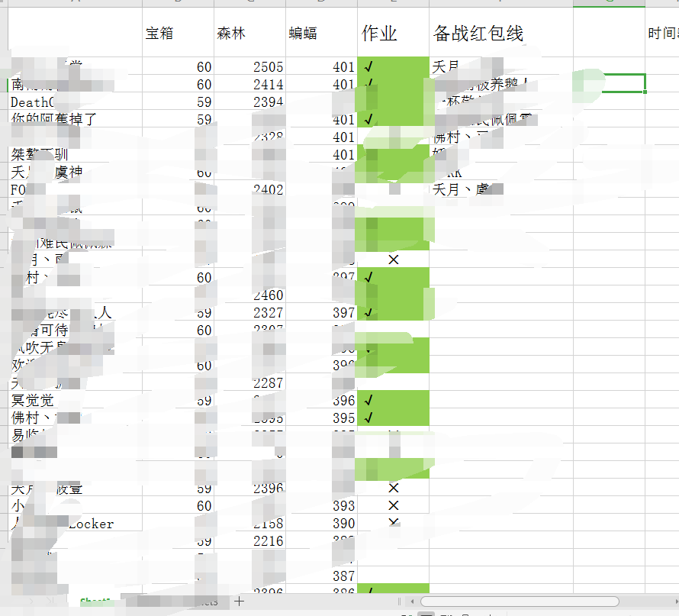Screen dimensions: 679x616
Task: Select the 时间 header cell
Action: tap(661, 33)
